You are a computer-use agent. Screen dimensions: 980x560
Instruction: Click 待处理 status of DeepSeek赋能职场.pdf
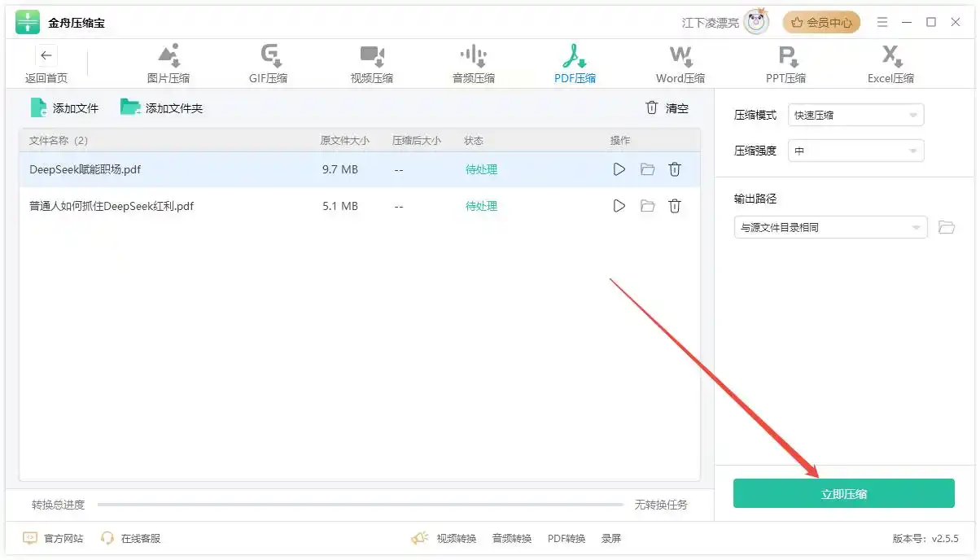[x=481, y=169]
